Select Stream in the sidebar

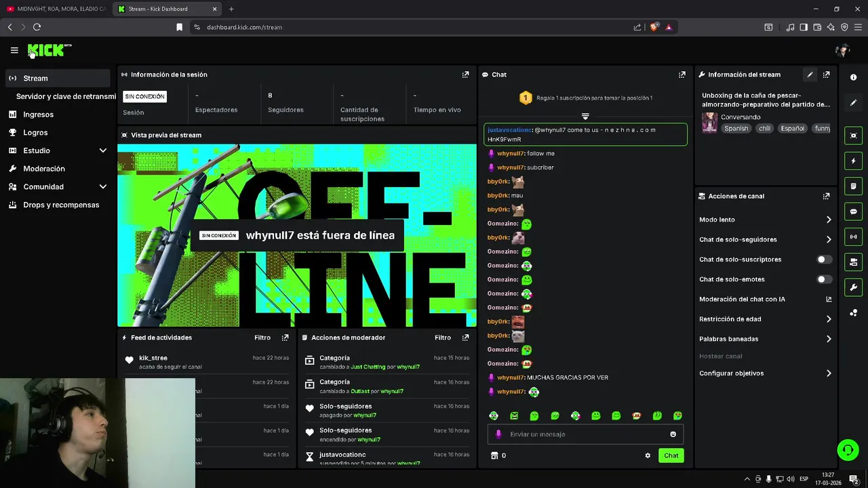pyautogui.click(x=58, y=78)
